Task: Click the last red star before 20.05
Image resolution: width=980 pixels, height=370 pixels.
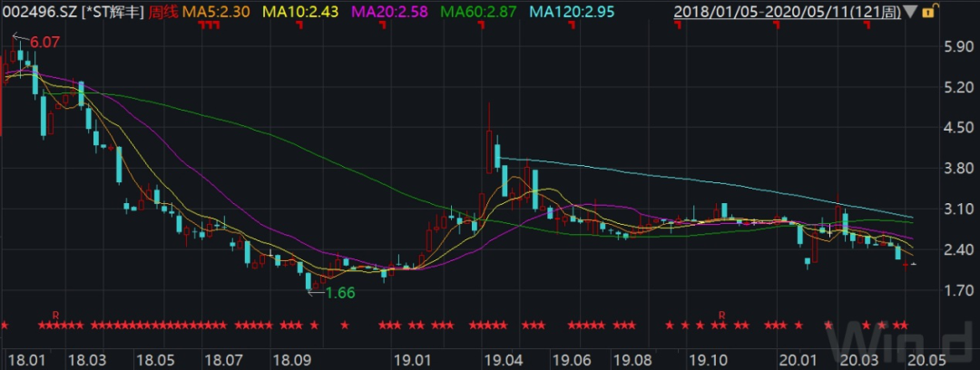Action: (904, 325)
